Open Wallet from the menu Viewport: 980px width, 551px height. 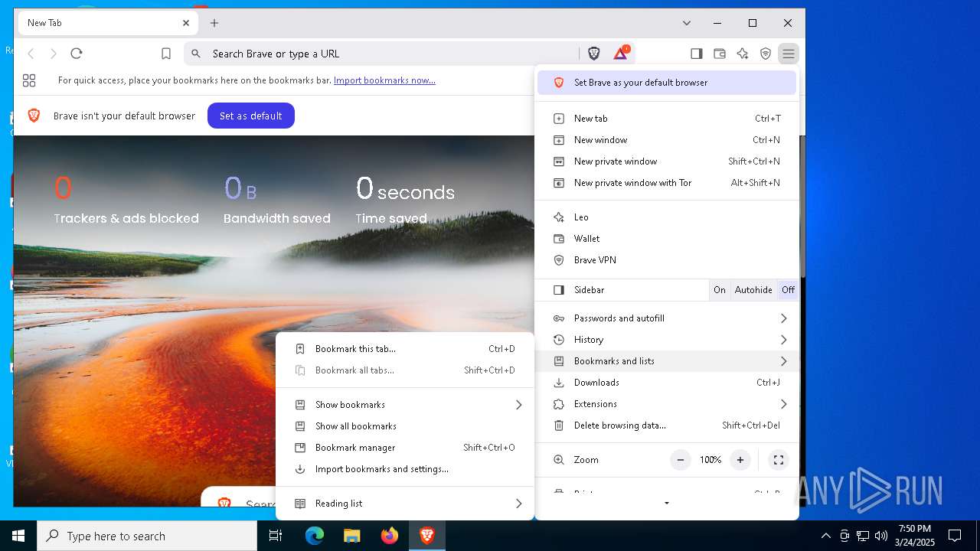[667, 239]
